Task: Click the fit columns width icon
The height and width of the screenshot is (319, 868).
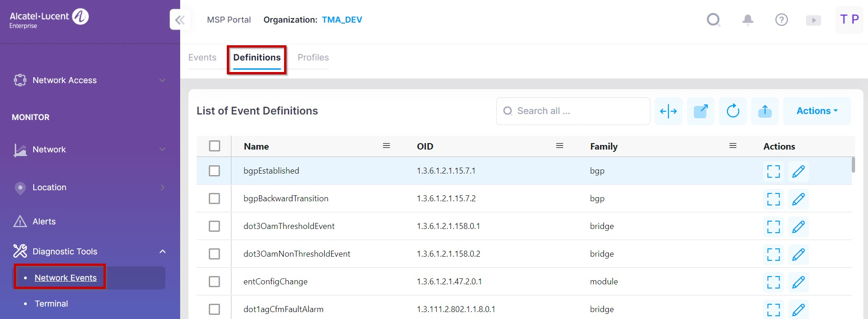Action: [x=668, y=111]
